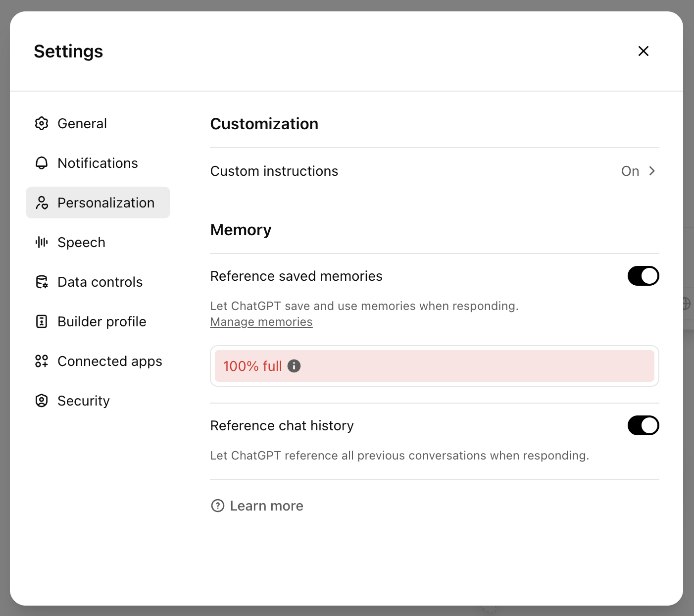Close the Settings dialog with the X
694x616 pixels.
click(644, 51)
